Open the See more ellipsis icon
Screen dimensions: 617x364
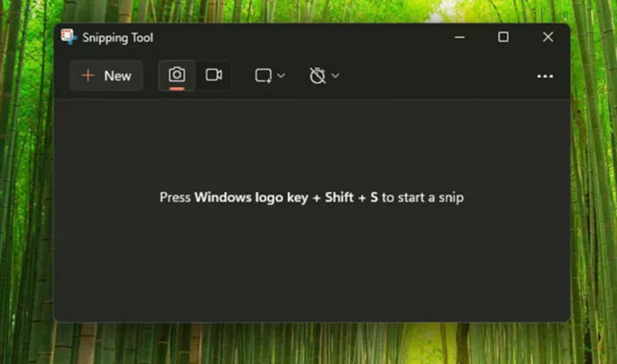pos(545,75)
